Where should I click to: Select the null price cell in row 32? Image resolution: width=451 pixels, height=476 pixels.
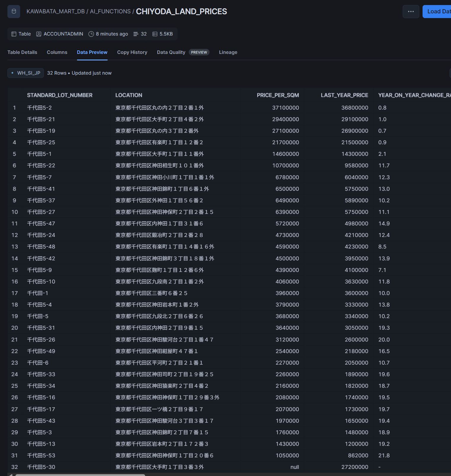(295, 467)
